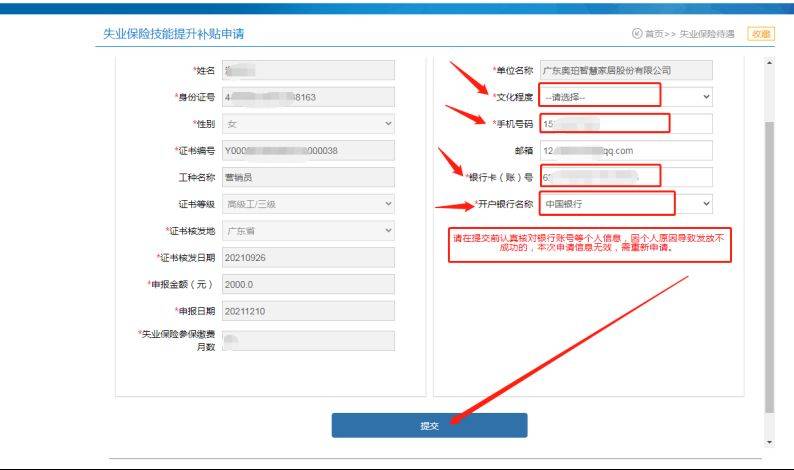Focus the 银行卡(账)号 field
The width and height of the screenshot is (794, 470).
pyautogui.click(x=625, y=177)
